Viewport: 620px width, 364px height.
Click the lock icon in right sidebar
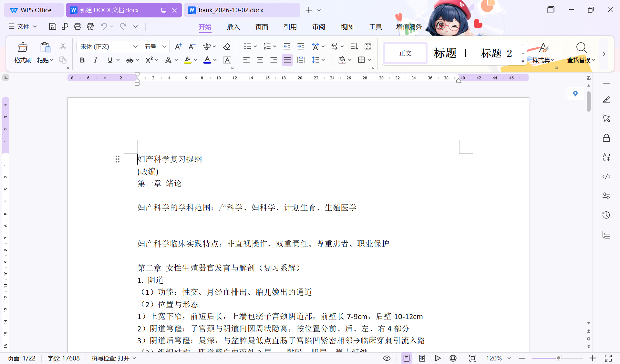point(606,138)
